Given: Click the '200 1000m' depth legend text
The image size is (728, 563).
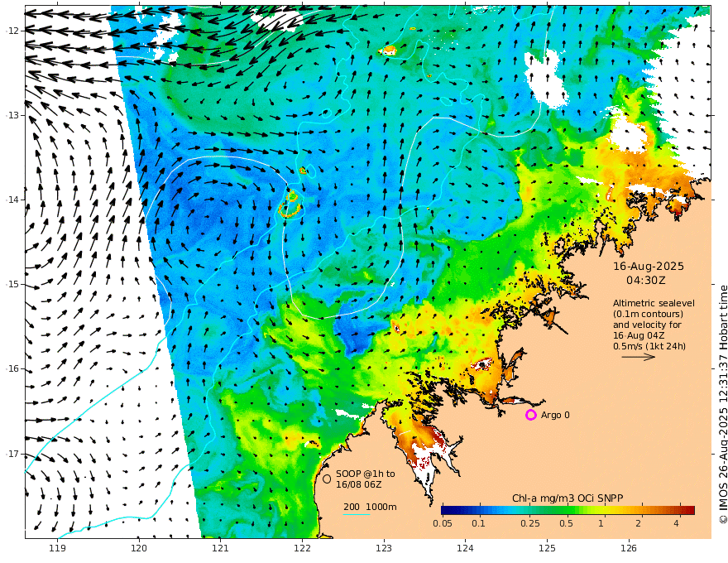Looking at the screenshot, I should pos(370,507).
